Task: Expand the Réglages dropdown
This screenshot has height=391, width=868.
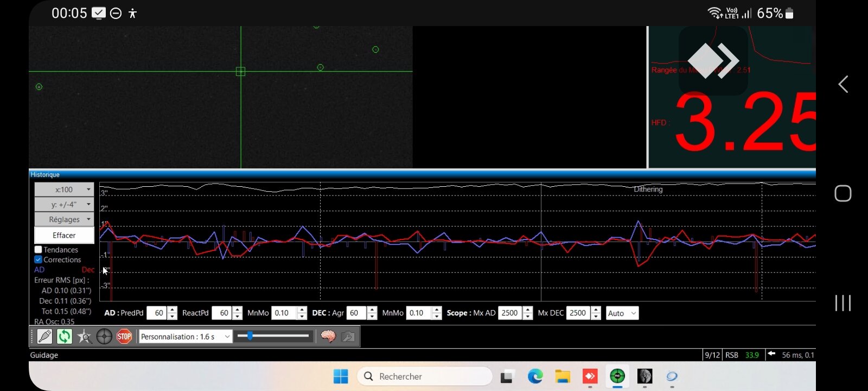Action: pyautogui.click(x=64, y=219)
